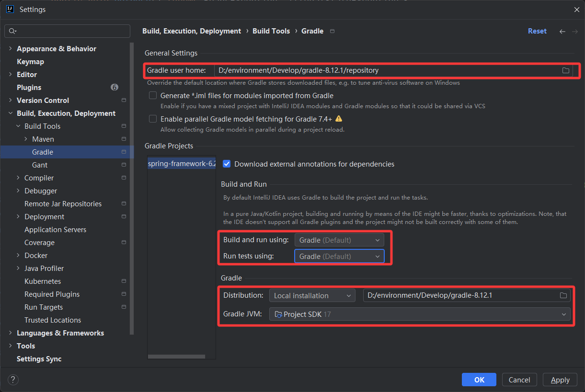This screenshot has height=392, width=585.
Task: Open Application Servers settings
Action: (55, 230)
